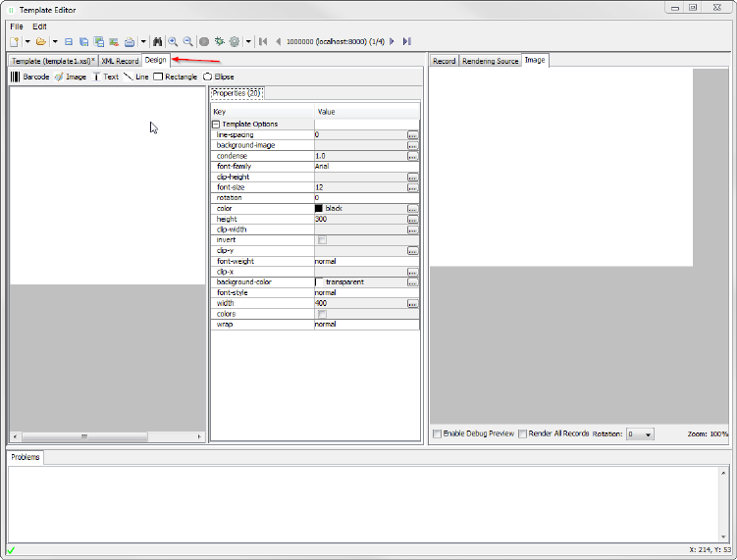Switch to the Record tab
The width and height of the screenshot is (737, 560).
[445, 61]
